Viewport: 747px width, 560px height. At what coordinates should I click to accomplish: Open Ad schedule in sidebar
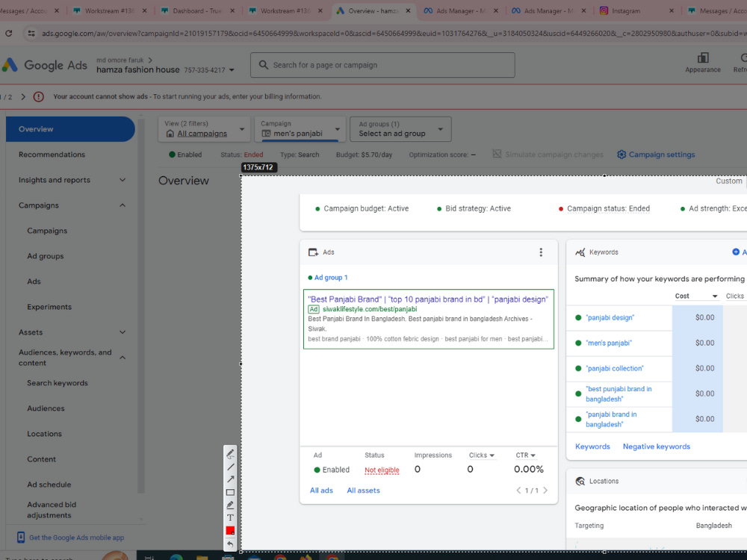tap(49, 485)
